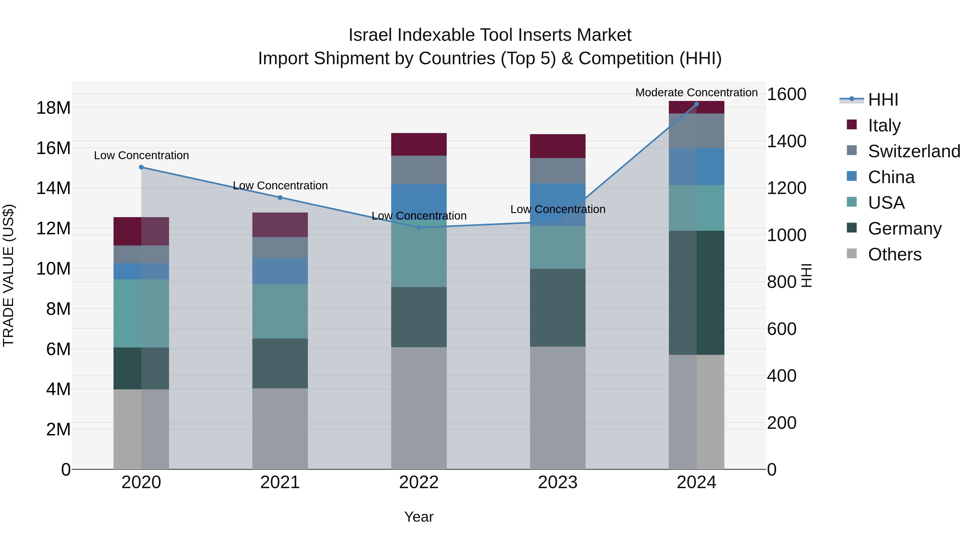Viewport: 980px width, 551px height.
Task: Click the 2020 x-axis label
Action: [x=141, y=482]
